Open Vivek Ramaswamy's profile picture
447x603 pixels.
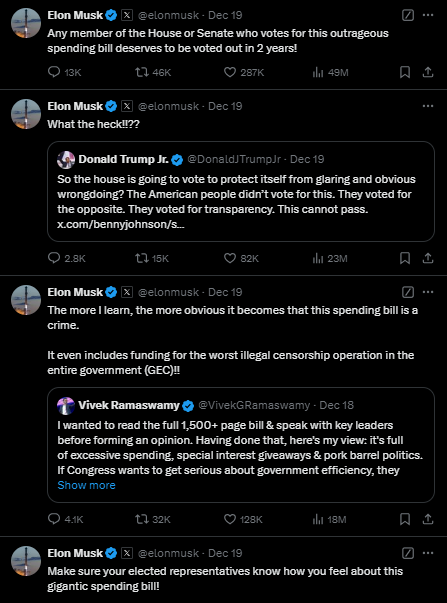click(66, 406)
